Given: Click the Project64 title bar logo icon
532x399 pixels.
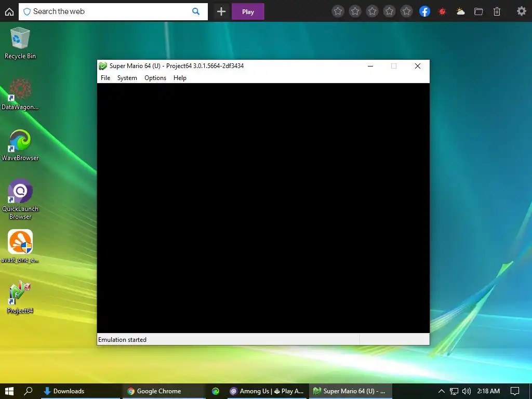Looking at the screenshot, I should tap(103, 66).
